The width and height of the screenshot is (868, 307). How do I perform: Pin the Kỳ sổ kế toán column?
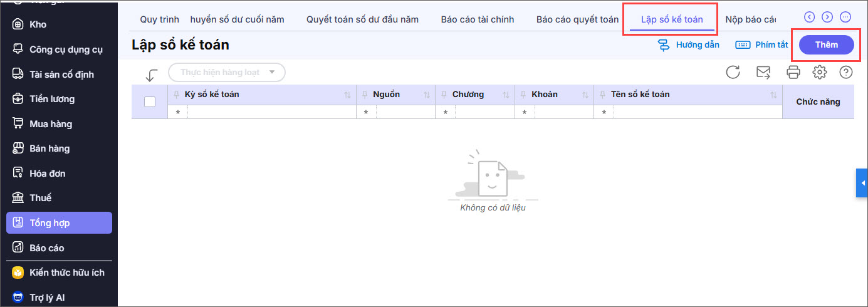[176, 95]
